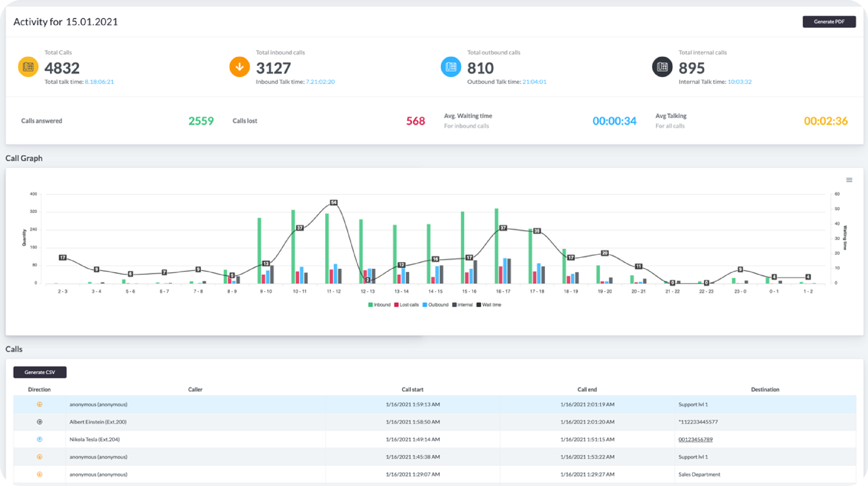Click total outbound calls number 810
868x486 pixels.
pos(481,68)
